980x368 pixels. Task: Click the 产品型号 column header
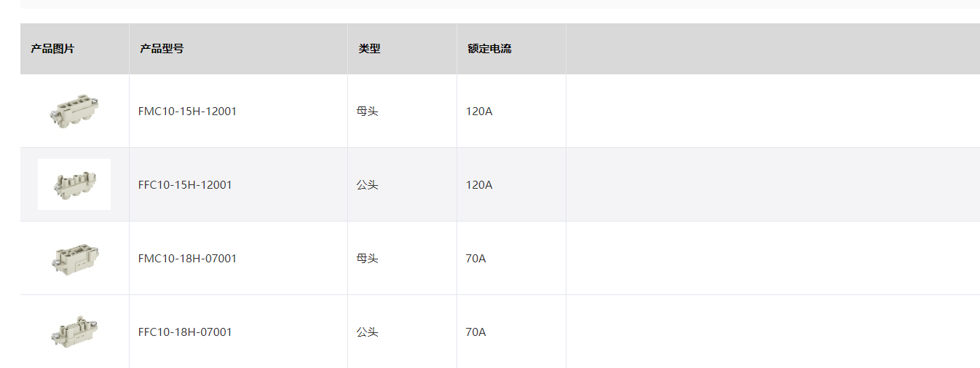click(x=162, y=49)
